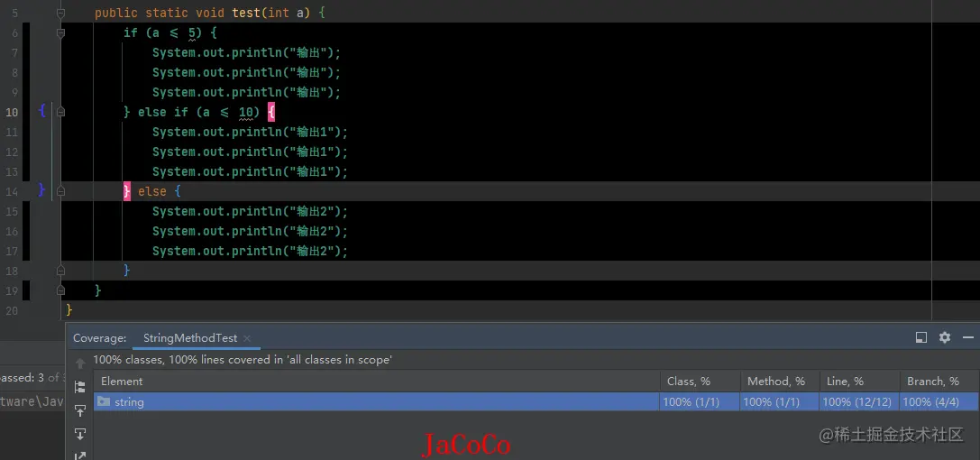Image resolution: width=980 pixels, height=460 pixels.
Task: Click the Flatten Packages icon in Coverage toolbar
Action: 80,387
